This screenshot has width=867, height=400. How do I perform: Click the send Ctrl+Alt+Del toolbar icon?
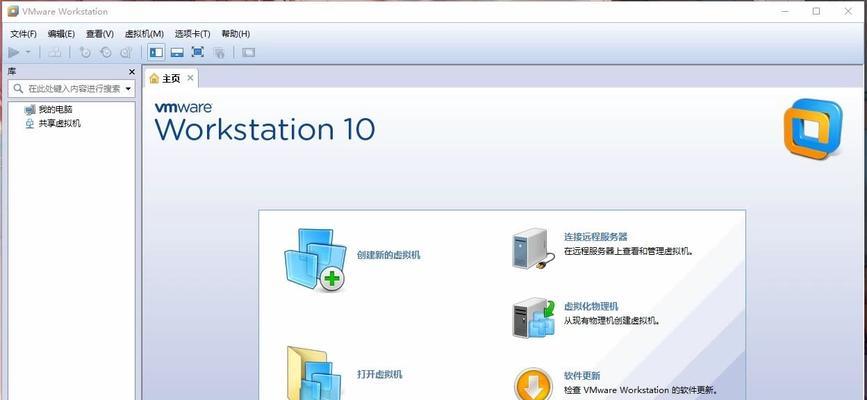click(55, 53)
